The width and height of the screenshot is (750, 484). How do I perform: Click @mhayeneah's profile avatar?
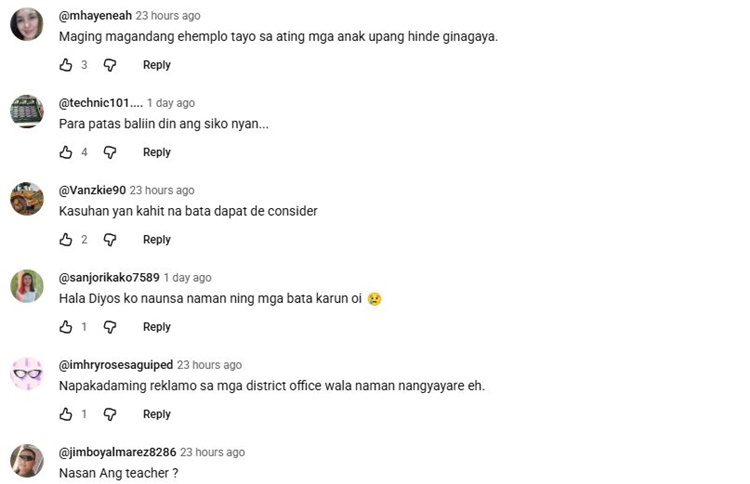point(27,24)
